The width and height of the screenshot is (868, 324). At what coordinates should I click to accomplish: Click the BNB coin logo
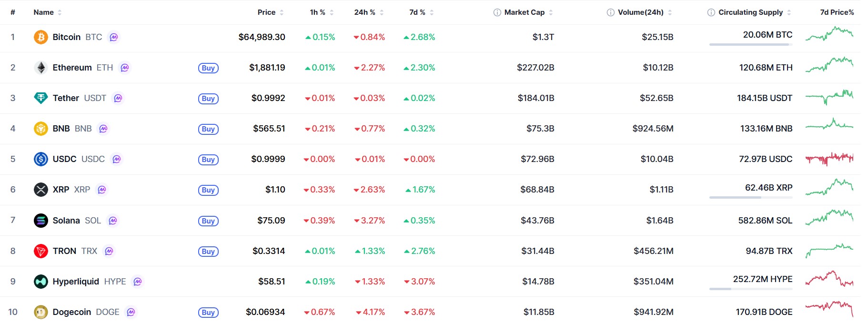[41, 129]
